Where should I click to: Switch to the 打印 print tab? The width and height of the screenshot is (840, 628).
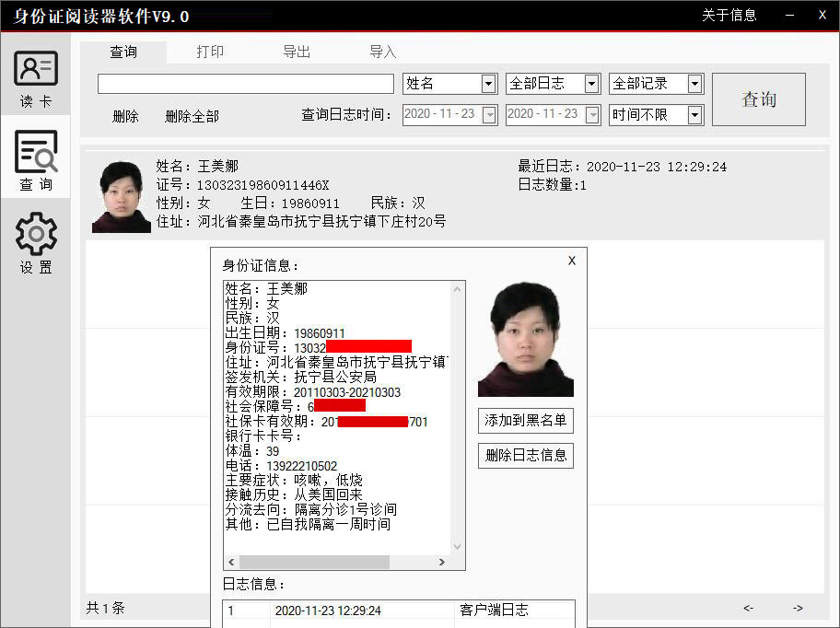coord(210,52)
